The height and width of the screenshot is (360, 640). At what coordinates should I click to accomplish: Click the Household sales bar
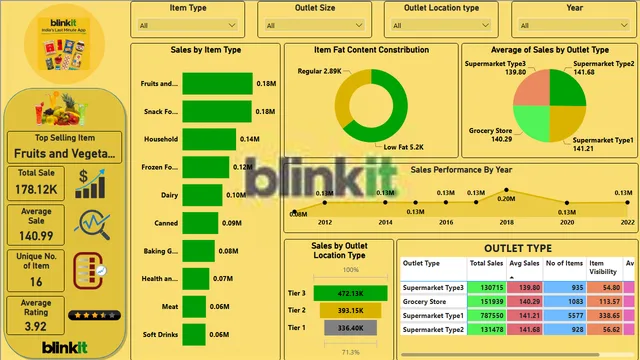[209, 139]
